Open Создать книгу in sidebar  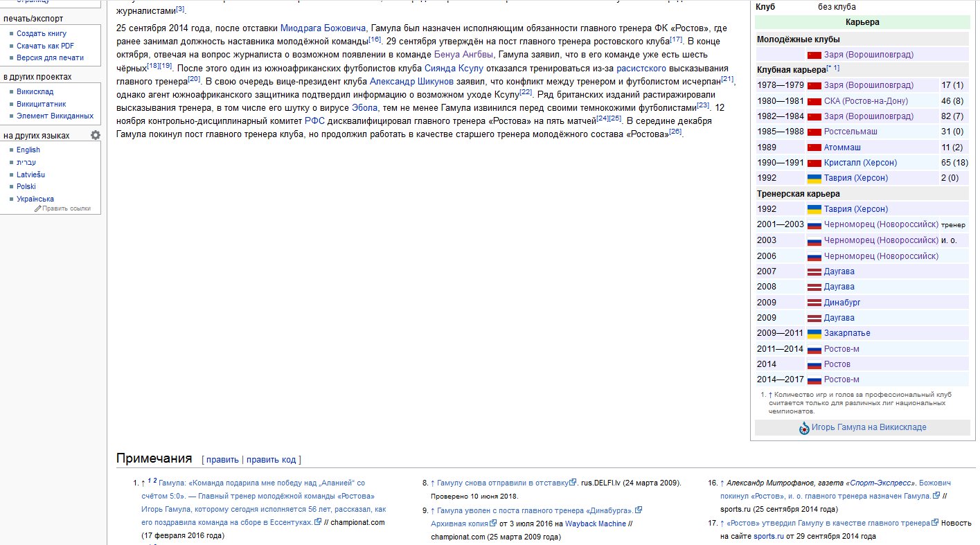click(x=42, y=33)
